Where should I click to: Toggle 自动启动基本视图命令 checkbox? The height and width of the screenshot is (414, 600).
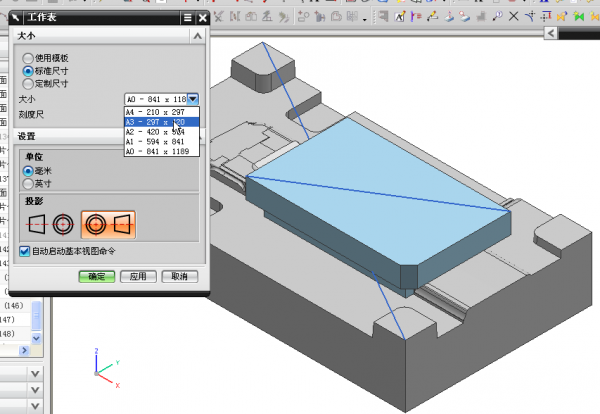click(x=24, y=251)
